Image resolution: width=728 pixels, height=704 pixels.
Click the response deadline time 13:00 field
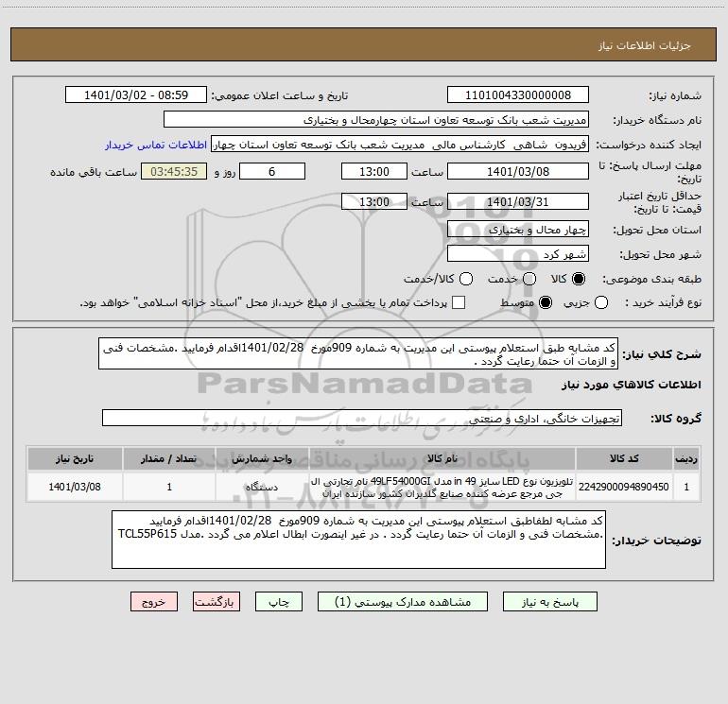pyautogui.click(x=374, y=171)
